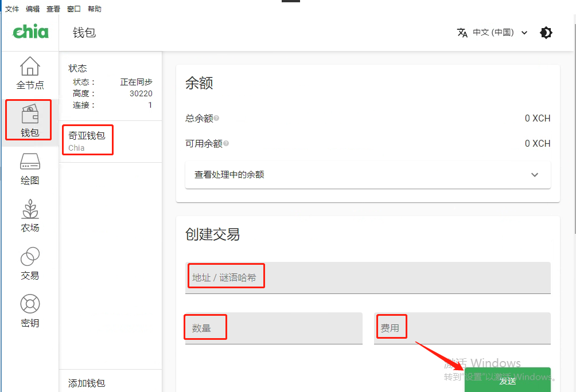Open the 文件 menu
The width and height of the screenshot is (576, 392).
pyautogui.click(x=12, y=9)
